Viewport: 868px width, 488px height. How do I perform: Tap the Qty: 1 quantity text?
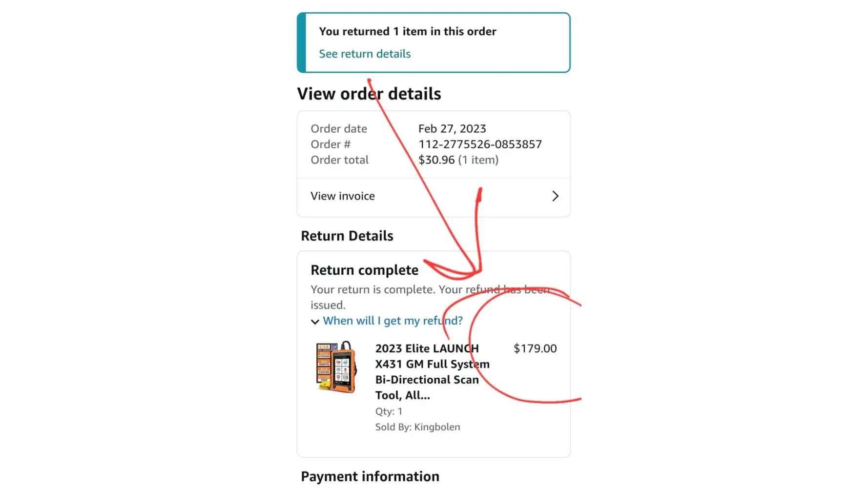coord(389,411)
